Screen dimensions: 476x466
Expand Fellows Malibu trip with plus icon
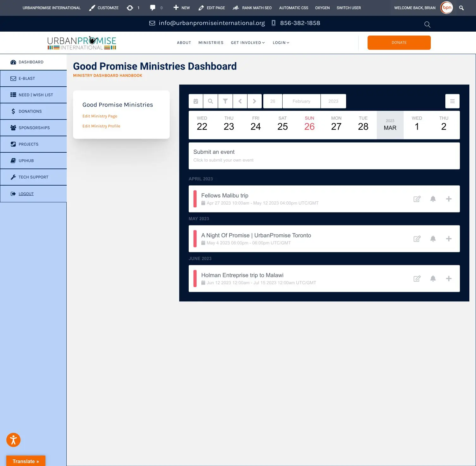pyautogui.click(x=449, y=199)
